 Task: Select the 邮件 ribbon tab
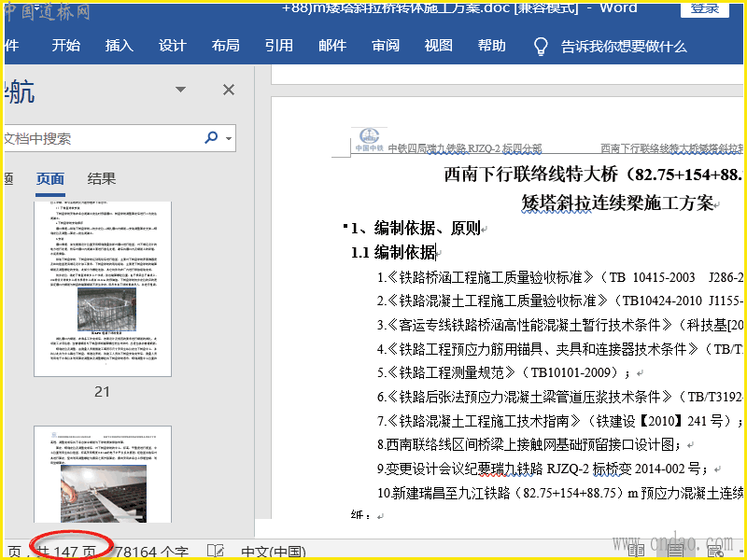coord(332,46)
